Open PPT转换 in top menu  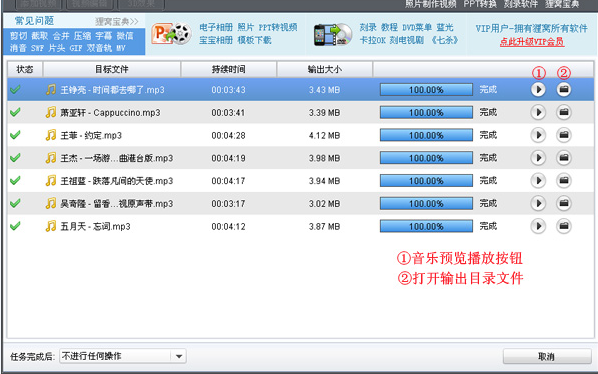tap(480, 4)
